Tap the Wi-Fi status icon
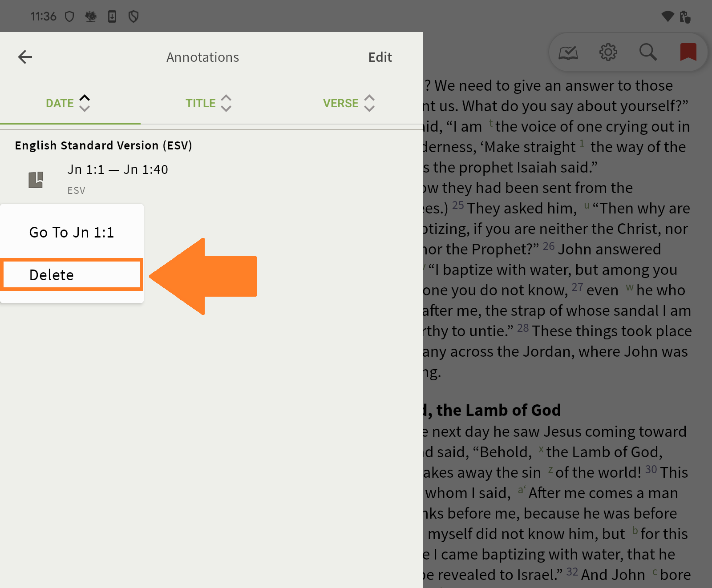 coord(667,16)
